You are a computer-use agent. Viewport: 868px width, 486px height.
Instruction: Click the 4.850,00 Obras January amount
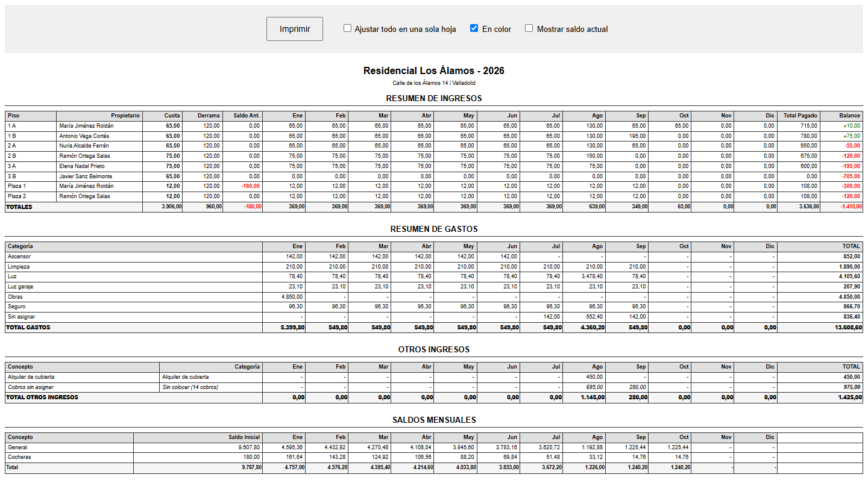tap(292, 297)
